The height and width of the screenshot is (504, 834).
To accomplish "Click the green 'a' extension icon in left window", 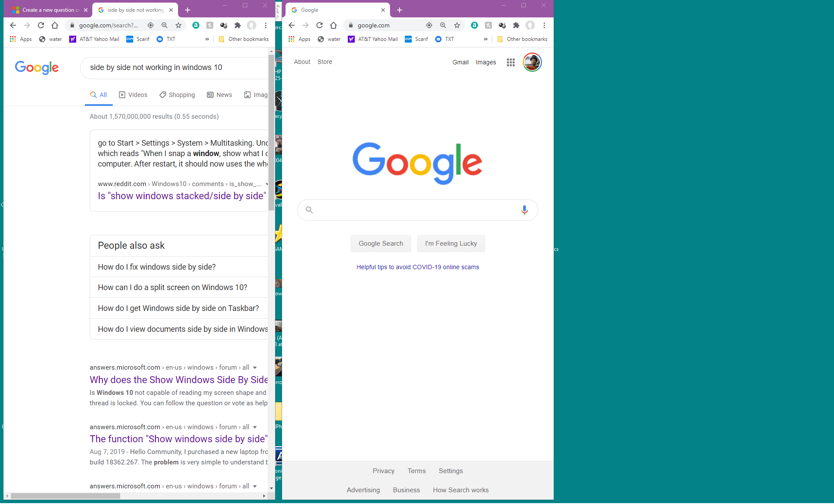I will pyautogui.click(x=196, y=25).
